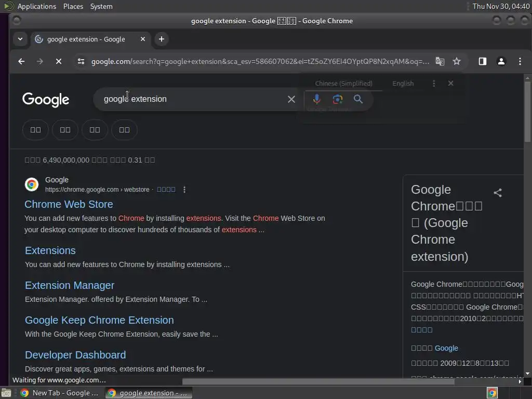
Task: Click the blue link beside the result URL
Action: 166,189
